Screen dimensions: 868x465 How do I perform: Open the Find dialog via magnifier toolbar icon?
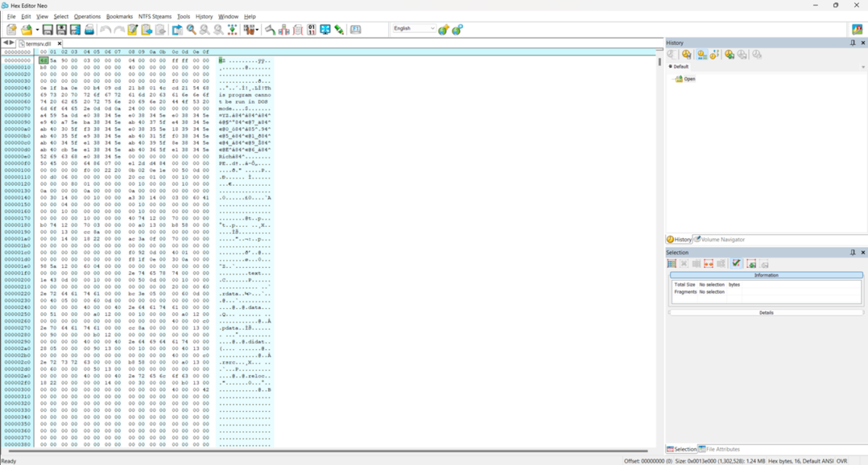point(191,28)
